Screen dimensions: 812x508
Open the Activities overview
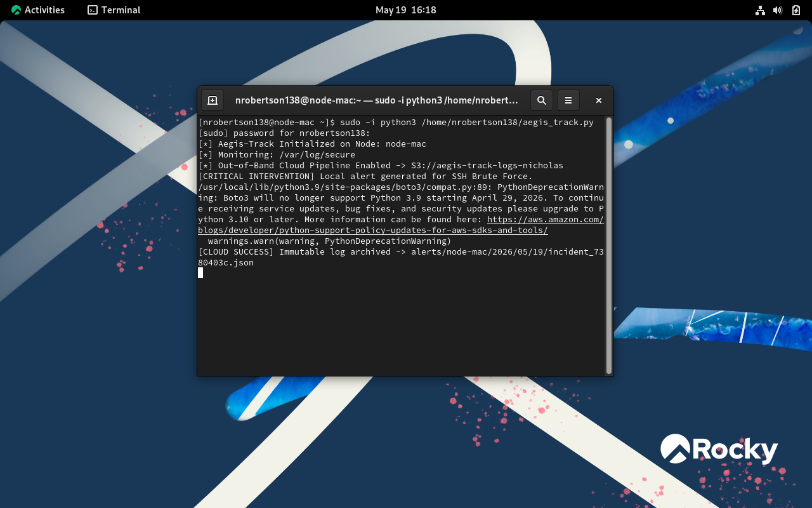[38, 10]
